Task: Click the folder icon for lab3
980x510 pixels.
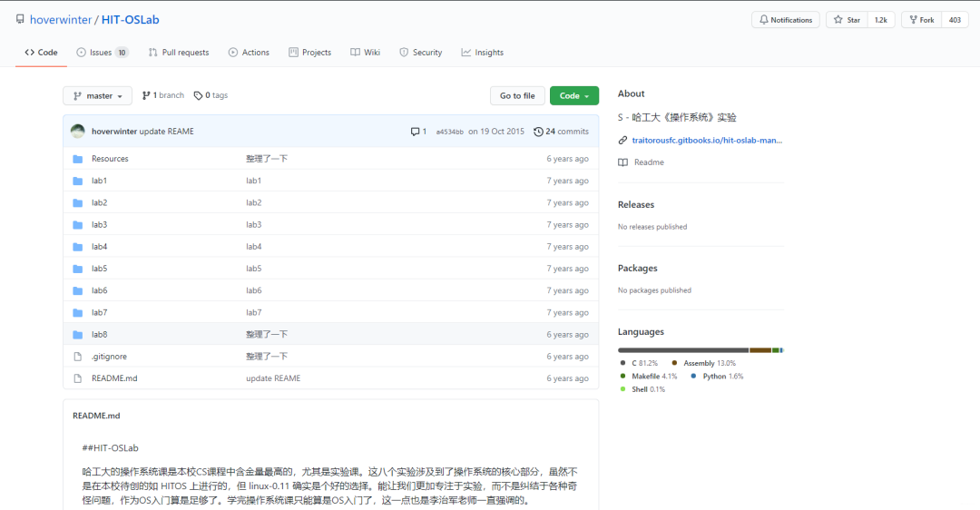Action: point(77,224)
